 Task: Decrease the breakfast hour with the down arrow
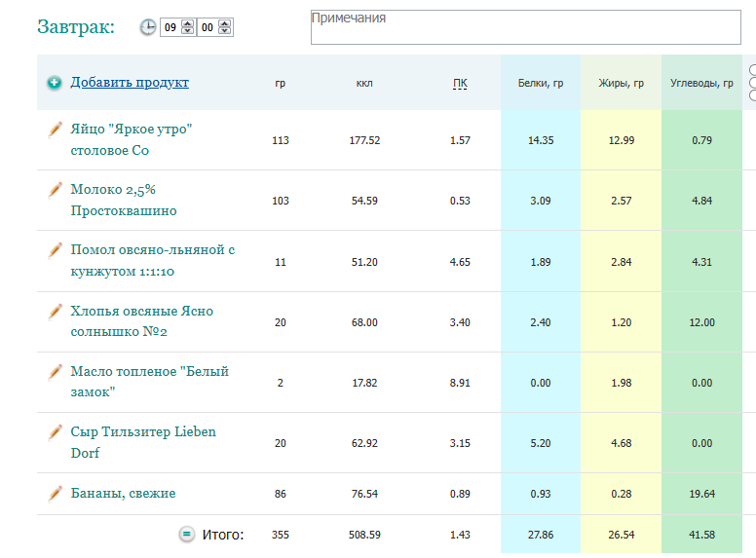tap(188, 31)
